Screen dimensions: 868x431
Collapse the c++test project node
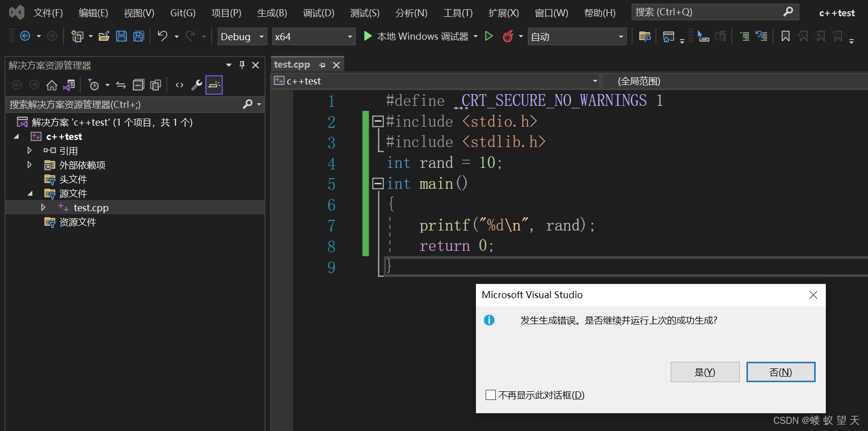click(16, 136)
